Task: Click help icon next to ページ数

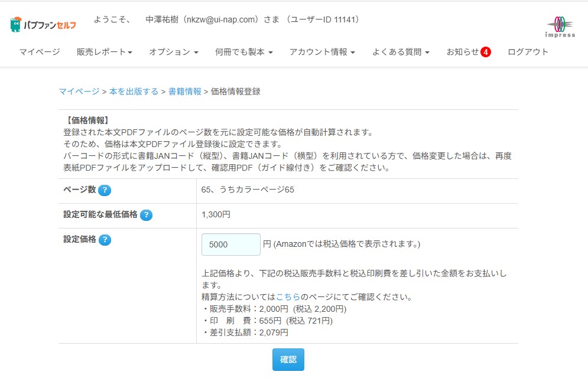Action: [x=105, y=190]
